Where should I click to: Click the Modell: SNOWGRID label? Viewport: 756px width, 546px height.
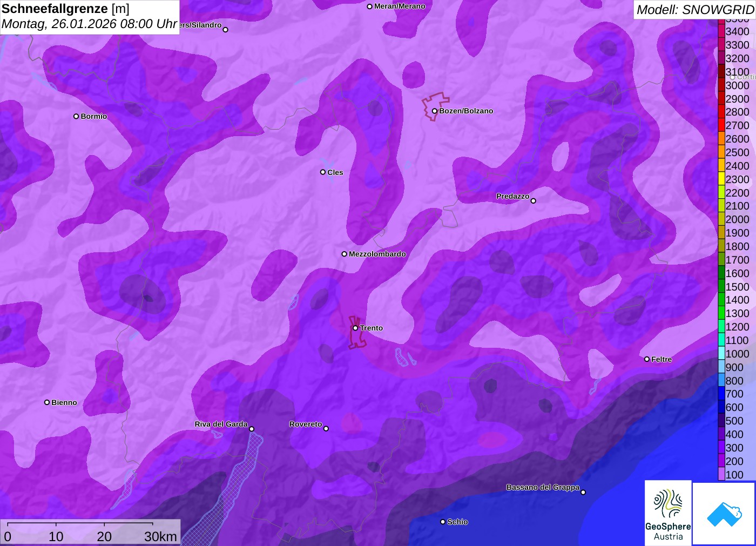694,10
